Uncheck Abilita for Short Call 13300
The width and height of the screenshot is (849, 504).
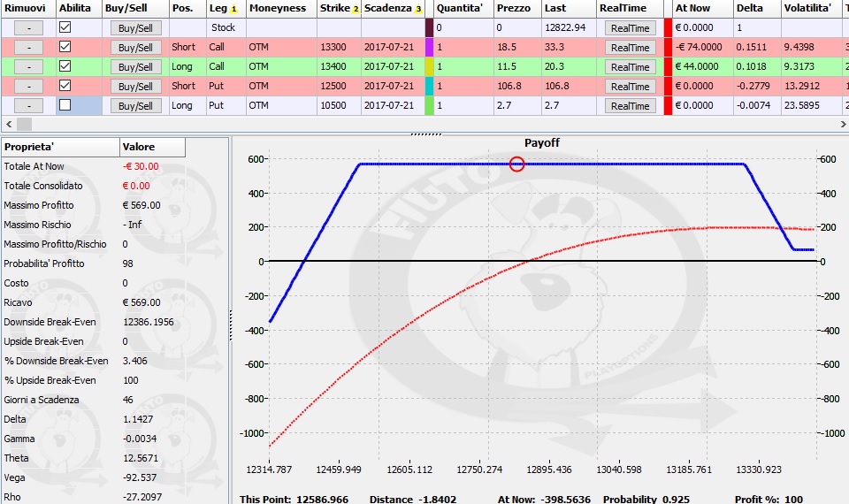(x=65, y=47)
